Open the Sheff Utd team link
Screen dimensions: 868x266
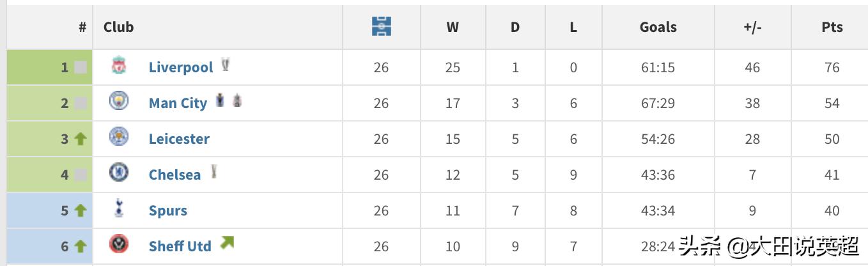180,246
